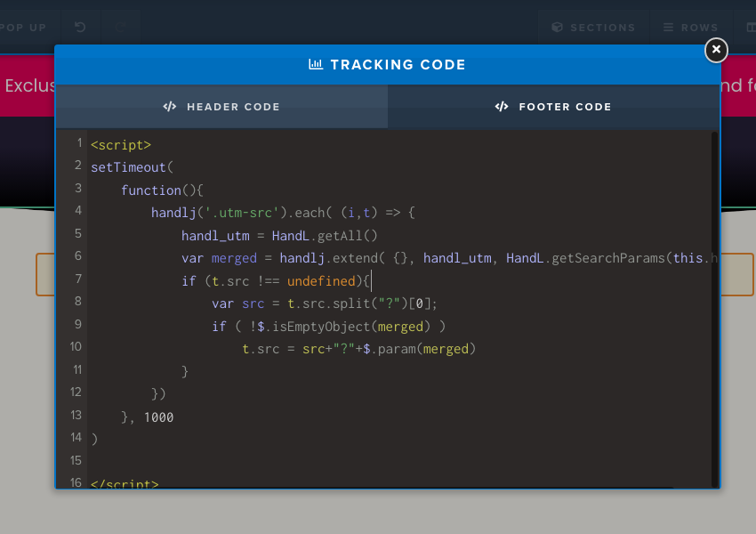
Task: Switch to the Header Code tab
Action: point(221,107)
